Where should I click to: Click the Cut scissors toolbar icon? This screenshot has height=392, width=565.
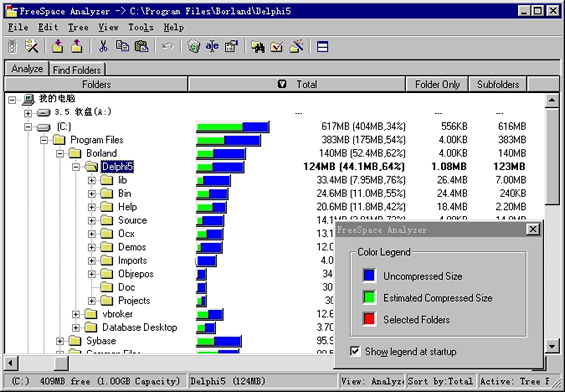(103, 46)
